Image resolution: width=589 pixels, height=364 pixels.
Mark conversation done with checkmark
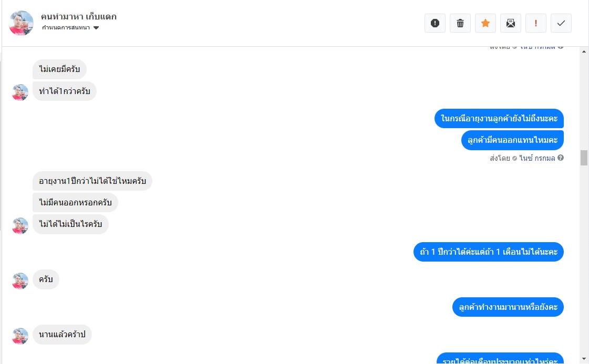pyautogui.click(x=561, y=23)
